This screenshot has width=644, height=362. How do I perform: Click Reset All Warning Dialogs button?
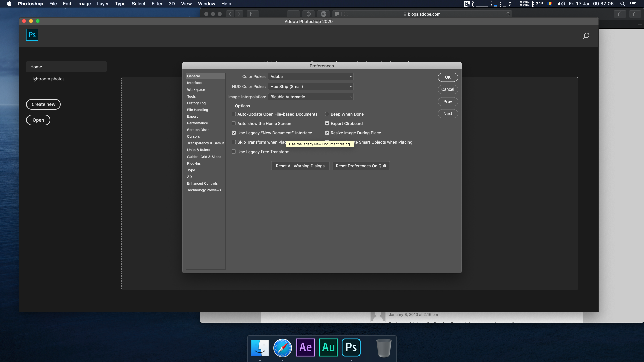(300, 166)
